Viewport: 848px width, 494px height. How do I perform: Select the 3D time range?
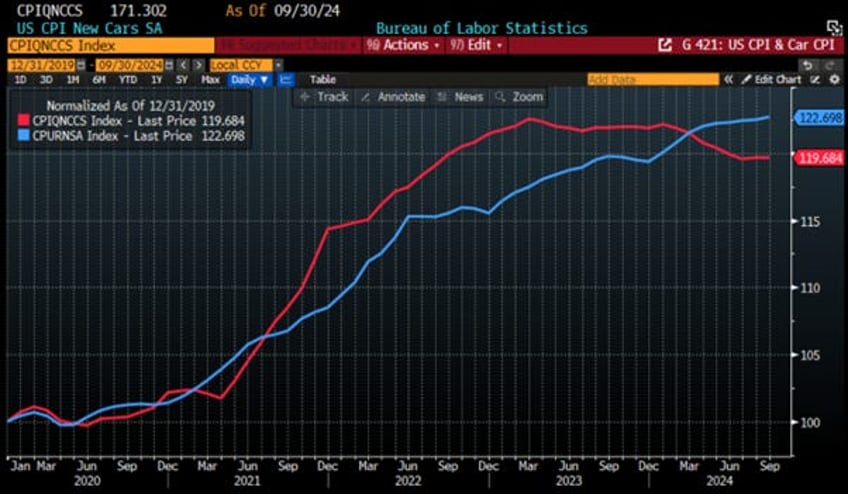pyautogui.click(x=46, y=80)
